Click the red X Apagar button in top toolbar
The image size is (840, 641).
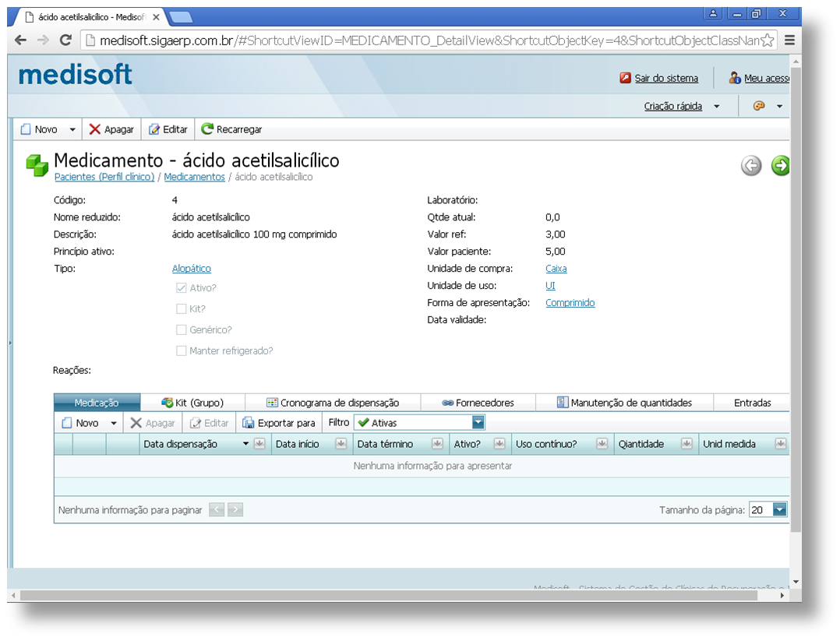111,129
